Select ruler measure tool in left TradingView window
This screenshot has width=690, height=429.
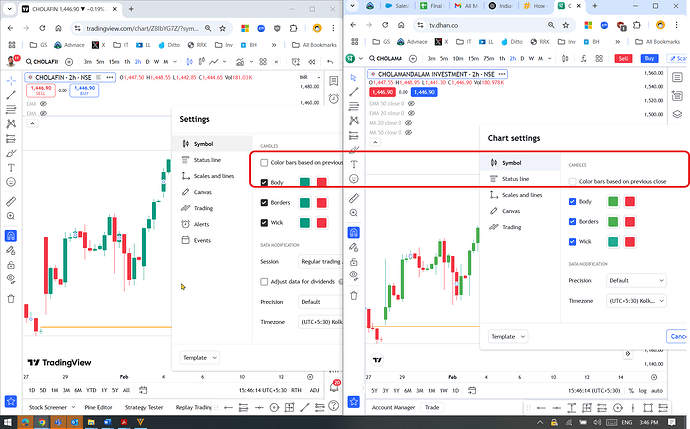11,202
